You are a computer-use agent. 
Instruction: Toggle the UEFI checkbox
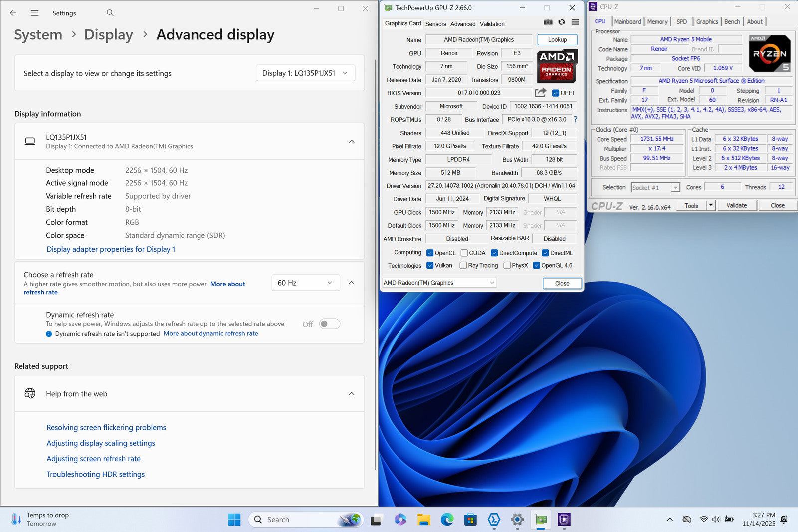556,93
